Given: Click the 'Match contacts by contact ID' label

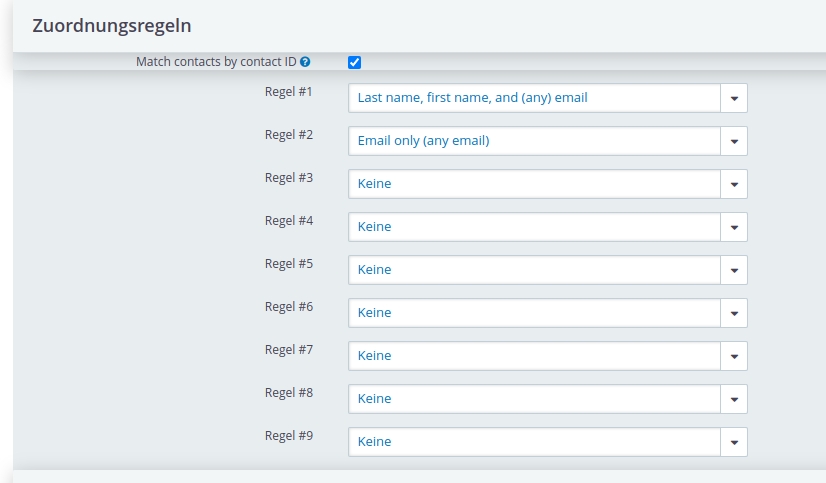Looking at the screenshot, I should [216, 62].
